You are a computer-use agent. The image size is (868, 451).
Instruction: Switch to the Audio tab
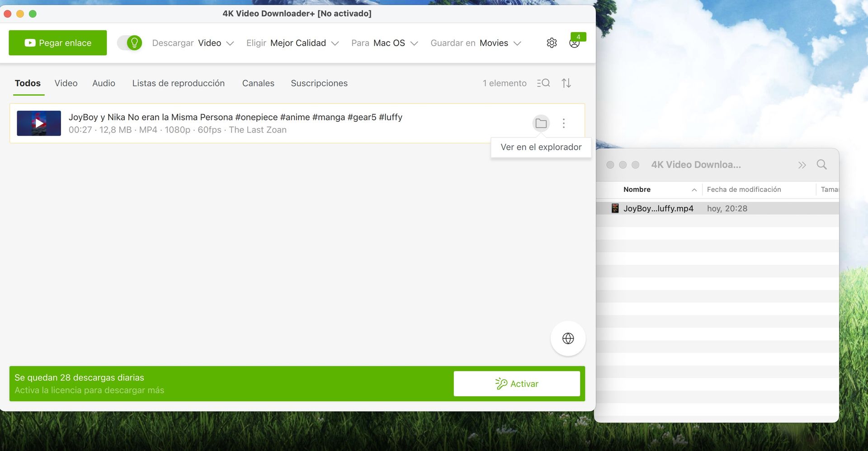click(x=104, y=83)
